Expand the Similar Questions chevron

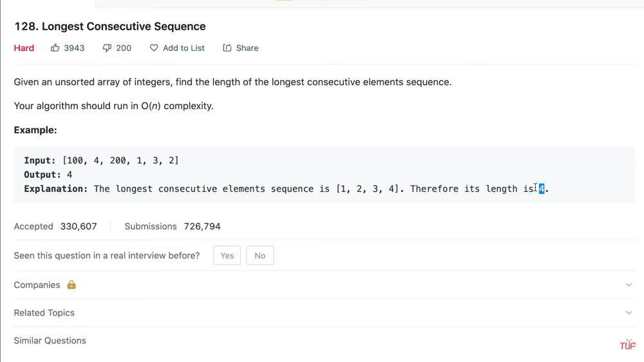[x=629, y=339]
